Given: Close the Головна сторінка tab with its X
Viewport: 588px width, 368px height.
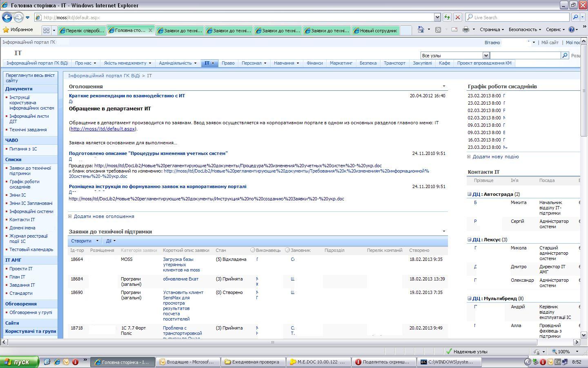Looking at the screenshot, I should pos(150,30).
